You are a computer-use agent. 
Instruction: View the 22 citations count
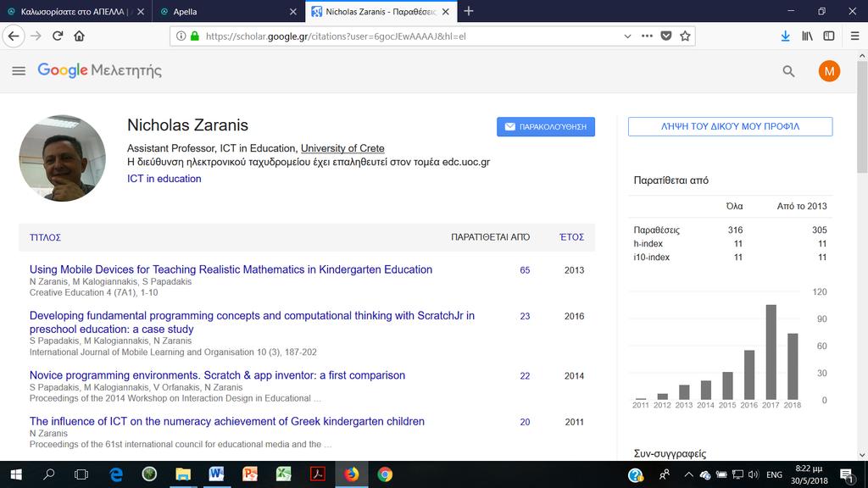525,375
